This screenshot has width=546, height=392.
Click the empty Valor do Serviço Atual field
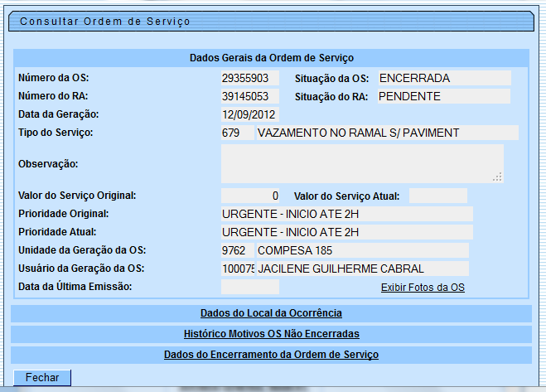tap(437, 196)
